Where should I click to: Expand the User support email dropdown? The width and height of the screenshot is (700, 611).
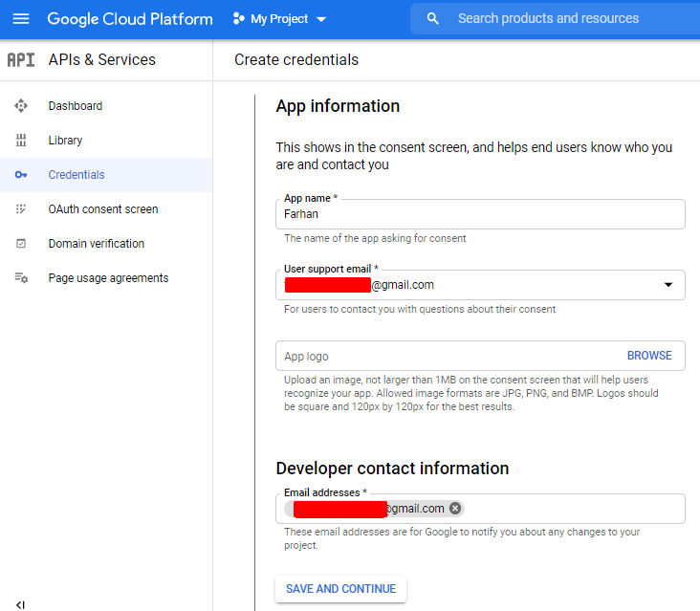point(480,285)
